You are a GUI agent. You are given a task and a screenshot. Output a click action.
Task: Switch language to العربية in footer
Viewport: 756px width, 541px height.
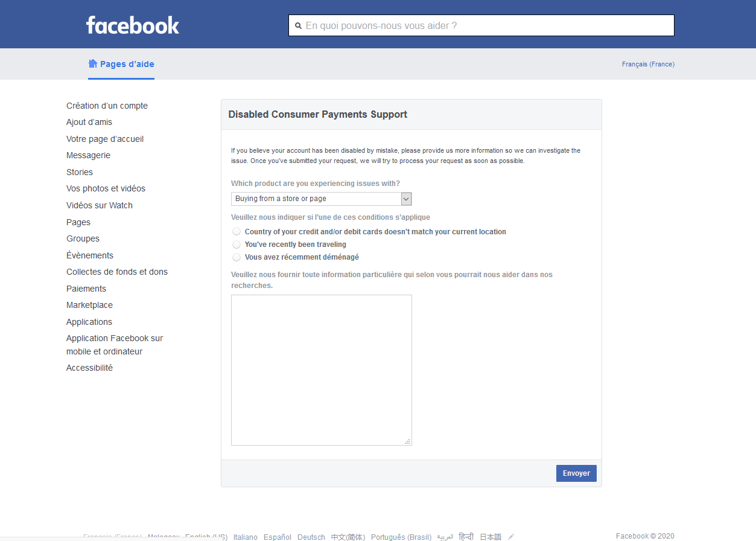445,537
